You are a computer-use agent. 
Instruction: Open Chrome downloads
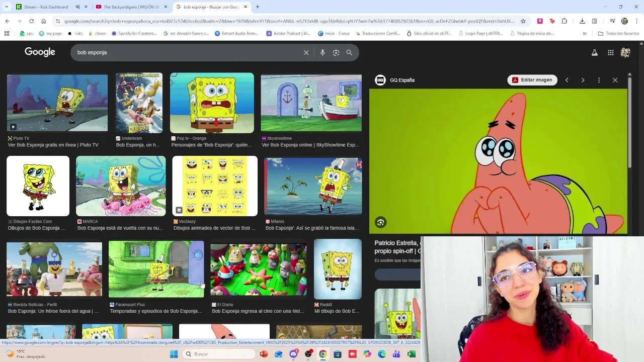pyautogui.click(x=582, y=21)
